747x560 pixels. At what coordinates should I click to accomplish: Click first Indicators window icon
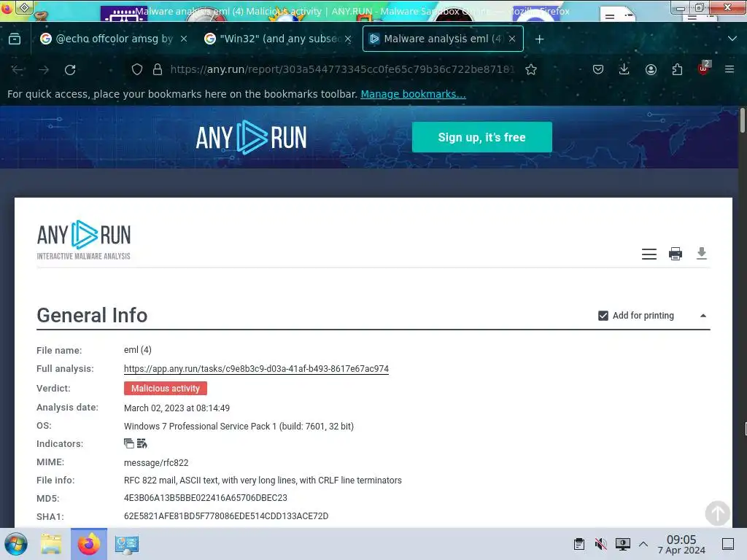[x=128, y=444]
